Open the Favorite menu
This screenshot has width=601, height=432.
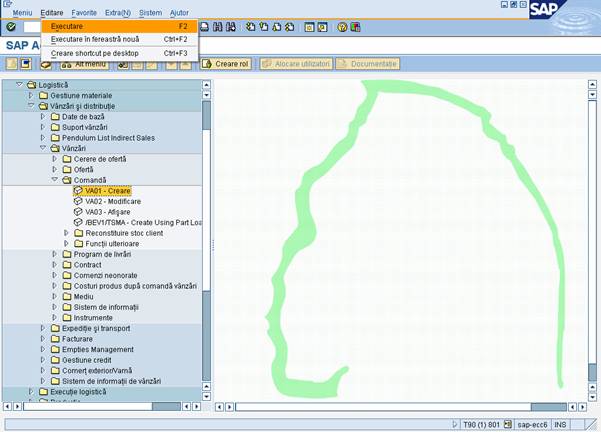pos(84,13)
